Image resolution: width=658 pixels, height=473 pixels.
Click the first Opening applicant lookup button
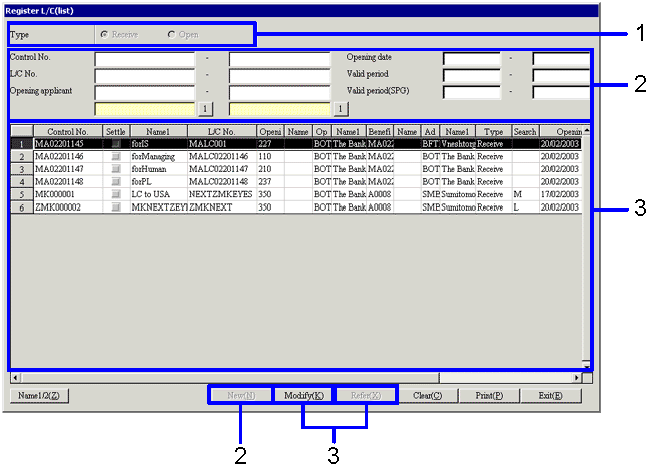(x=203, y=108)
